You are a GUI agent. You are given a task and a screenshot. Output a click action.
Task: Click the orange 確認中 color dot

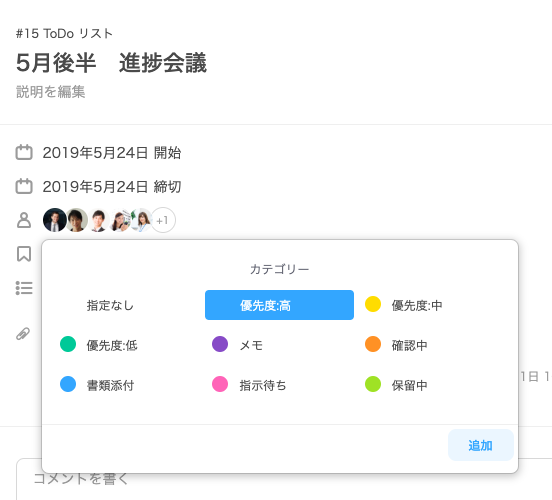tap(373, 344)
